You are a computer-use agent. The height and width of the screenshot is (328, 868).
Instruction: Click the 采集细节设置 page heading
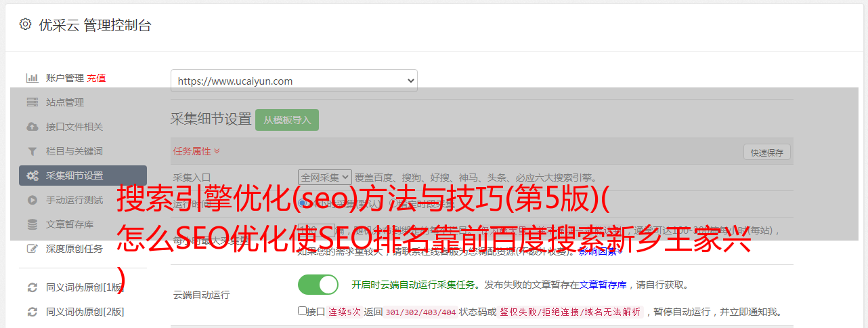(x=211, y=119)
